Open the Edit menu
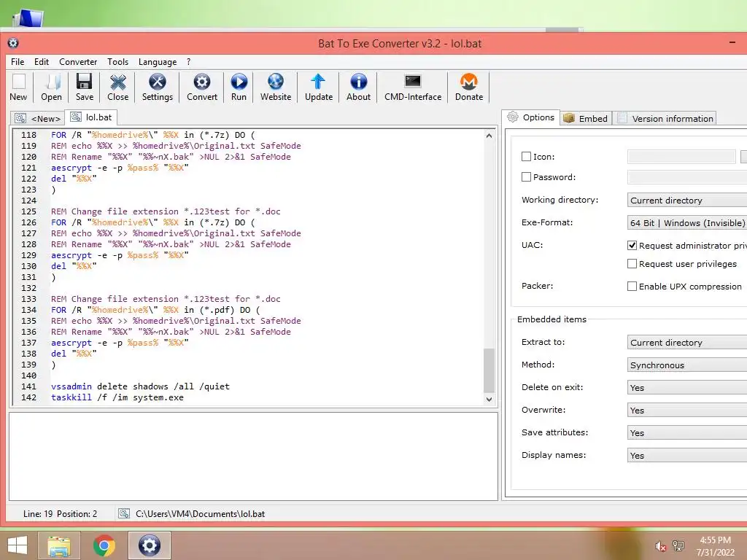 [x=42, y=62]
